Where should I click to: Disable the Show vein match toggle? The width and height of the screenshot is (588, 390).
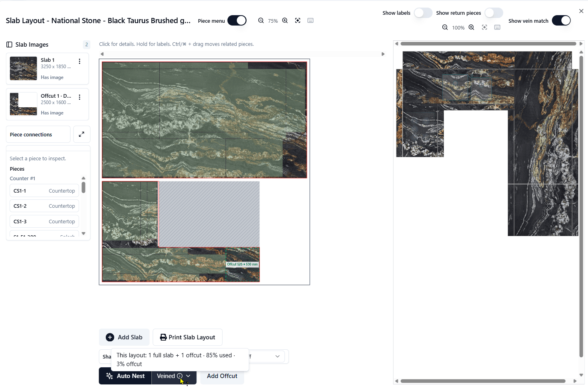click(x=561, y=21)
